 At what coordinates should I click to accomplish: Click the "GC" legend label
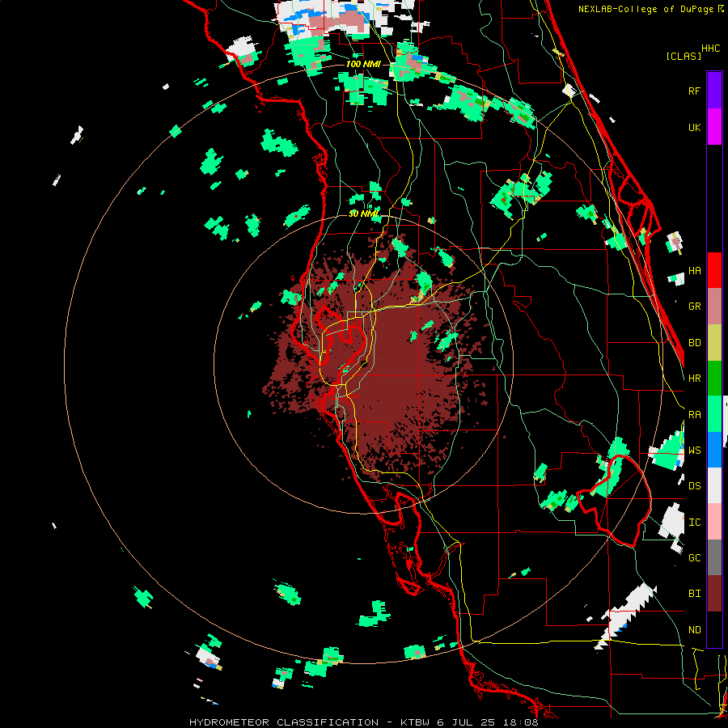pyautogui.click(x=694, y=558)
